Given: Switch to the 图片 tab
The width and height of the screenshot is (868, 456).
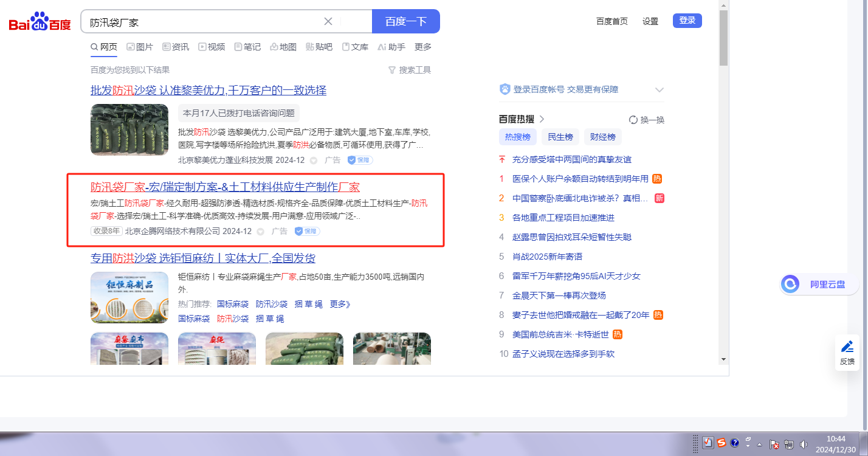Looking at the screenshot, I should [x=140, y=47].
